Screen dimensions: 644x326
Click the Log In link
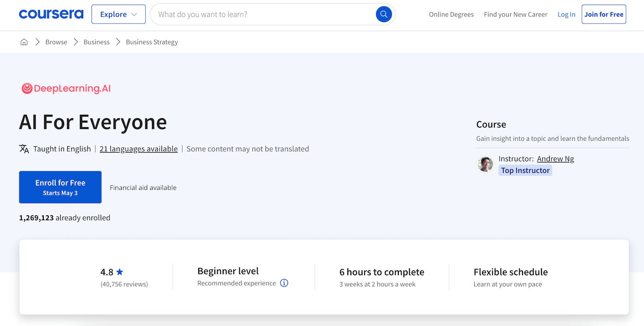click(x=566, y=14)
